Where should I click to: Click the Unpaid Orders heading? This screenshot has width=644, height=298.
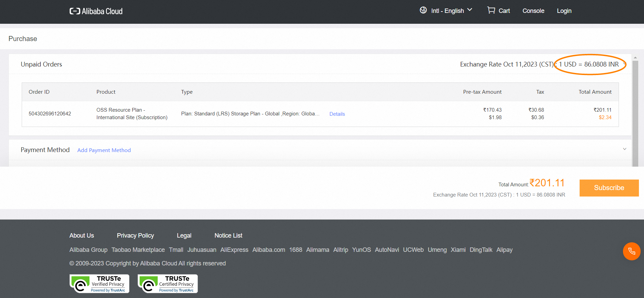[41, 64]
